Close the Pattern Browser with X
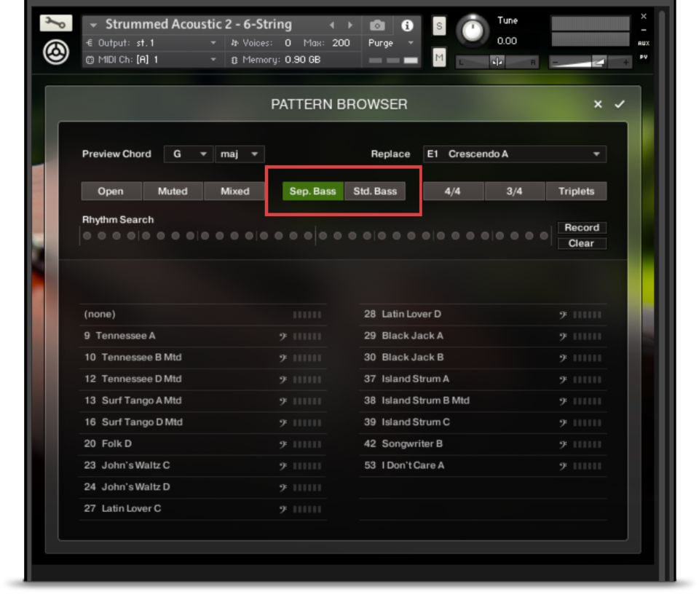The height and width of the screenshot is (616, 699). click(598, 104)
